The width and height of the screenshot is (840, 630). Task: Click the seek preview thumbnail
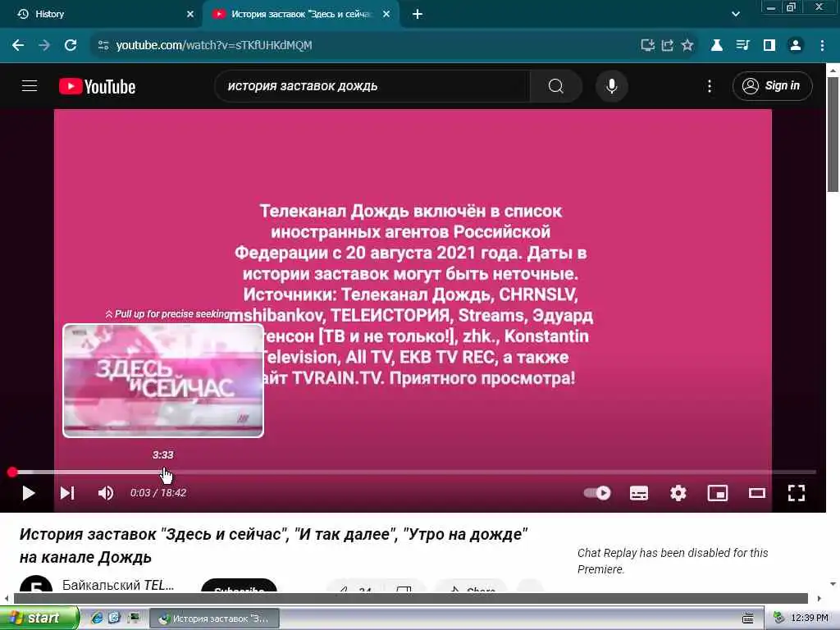point(163,381)
